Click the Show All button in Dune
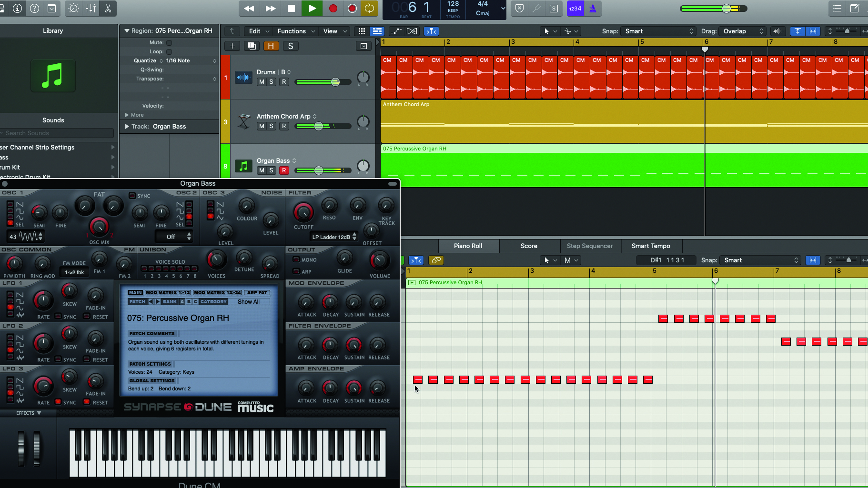The width and height of the screenshot is (868, 488). click(249, 302)
